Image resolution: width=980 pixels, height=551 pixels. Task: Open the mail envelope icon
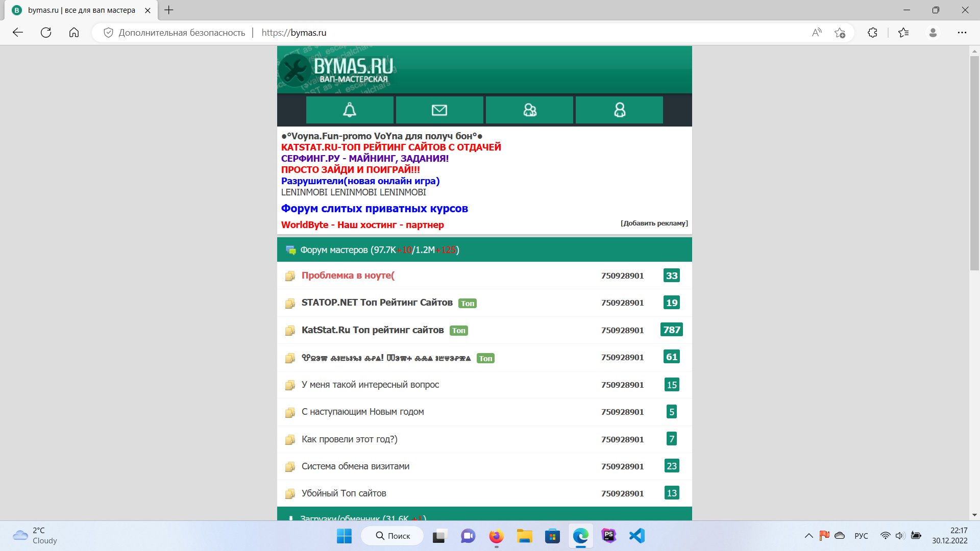coord(439,110)
